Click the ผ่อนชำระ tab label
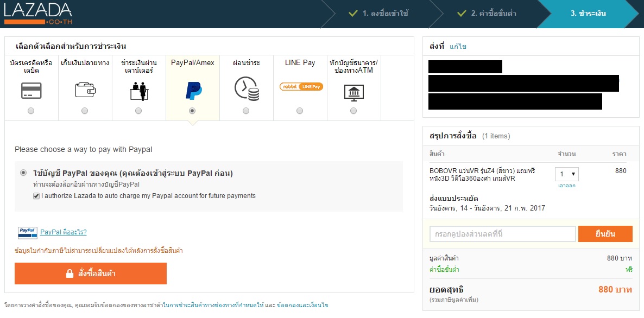 [247, 63]
